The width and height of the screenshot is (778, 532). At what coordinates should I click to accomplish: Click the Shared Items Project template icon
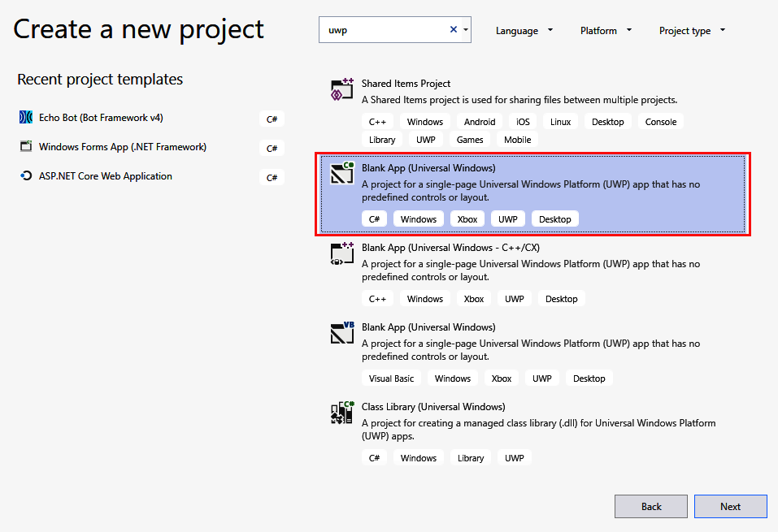tap(342, 89)
